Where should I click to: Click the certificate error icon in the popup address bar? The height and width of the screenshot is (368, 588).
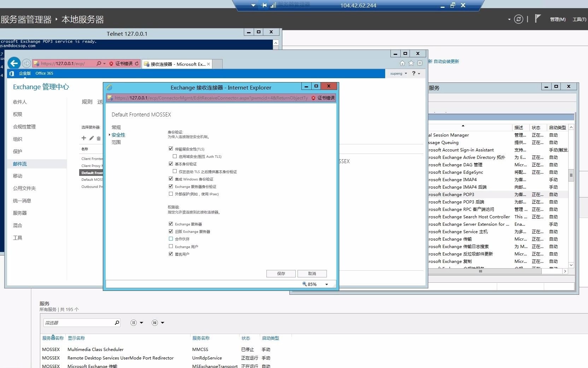313,98
